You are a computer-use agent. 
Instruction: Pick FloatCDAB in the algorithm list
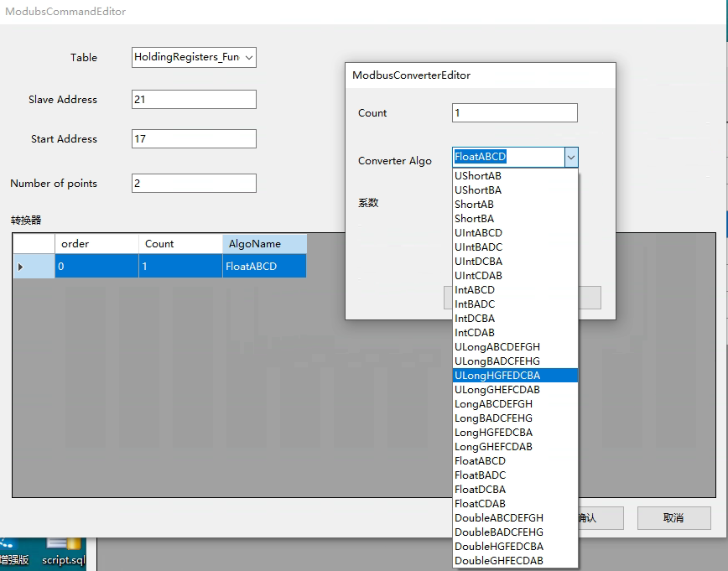[x=480, y=504]
